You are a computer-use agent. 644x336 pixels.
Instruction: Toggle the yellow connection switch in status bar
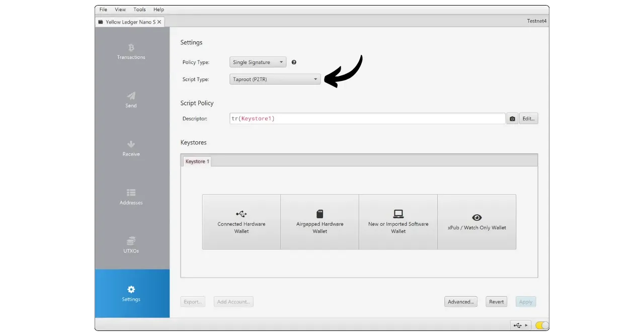[542, 325]
